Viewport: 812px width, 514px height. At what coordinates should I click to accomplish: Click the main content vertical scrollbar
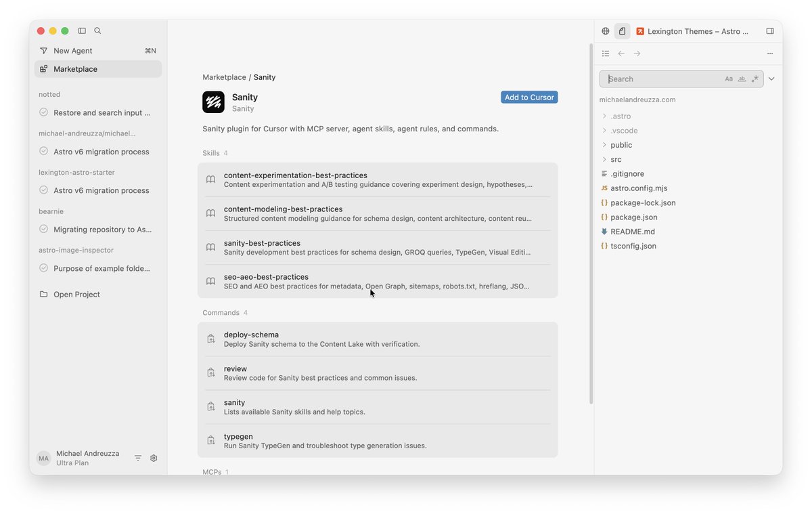point(591,223)
